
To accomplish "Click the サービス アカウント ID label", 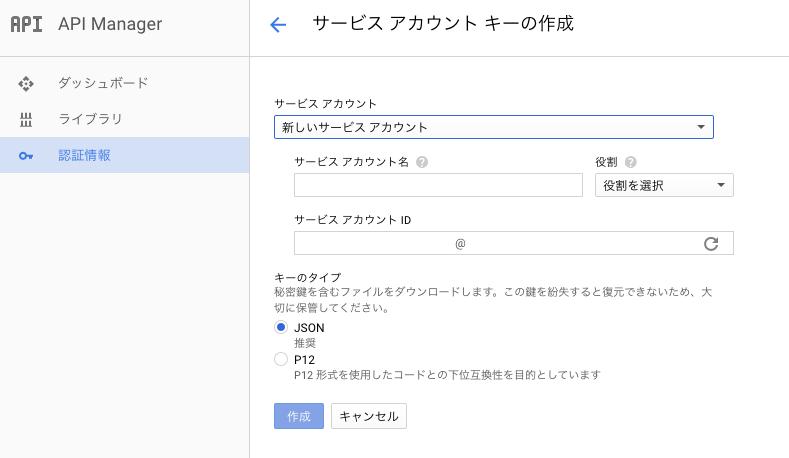I will pyautogui.click(x=353, y=220).
